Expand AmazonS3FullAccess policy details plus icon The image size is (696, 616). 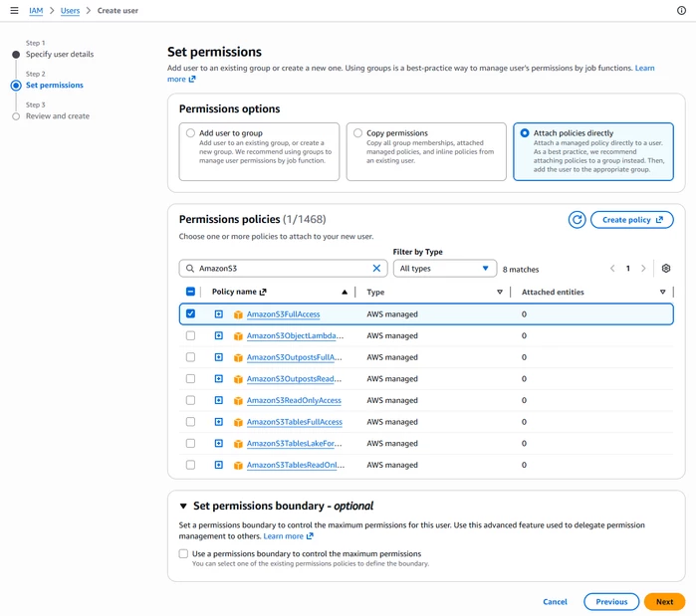[x=219, y=314]
